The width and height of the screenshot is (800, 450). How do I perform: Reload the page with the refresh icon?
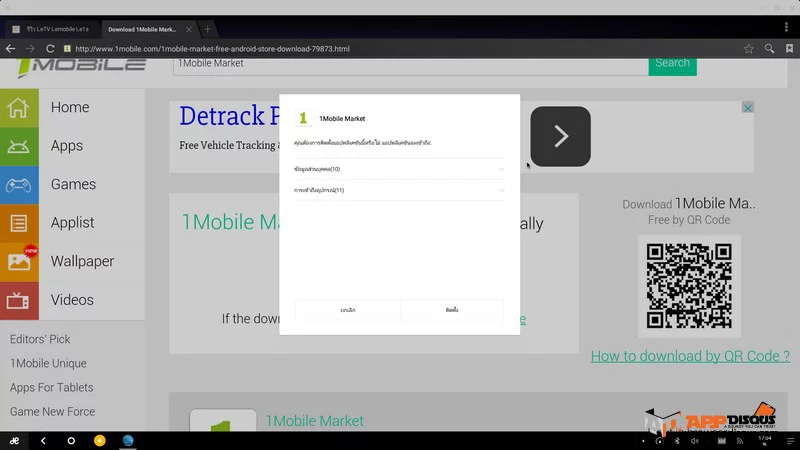tap(50, 48)
